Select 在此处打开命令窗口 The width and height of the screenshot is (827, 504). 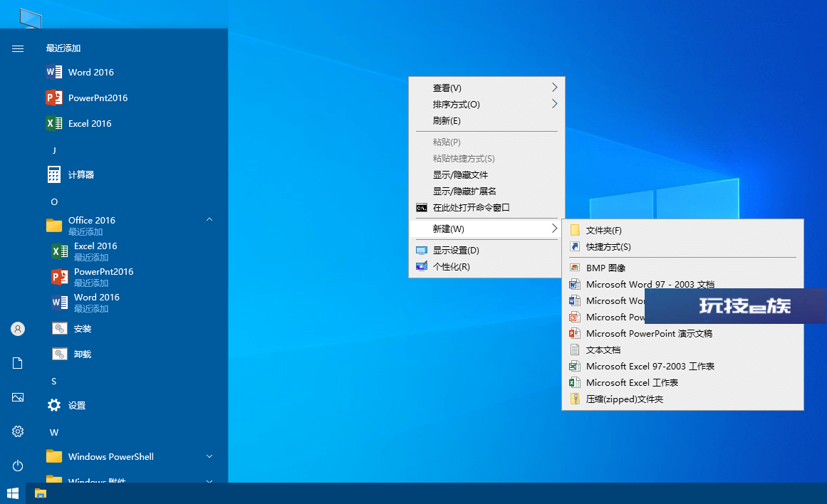click(x=487, y=207)
